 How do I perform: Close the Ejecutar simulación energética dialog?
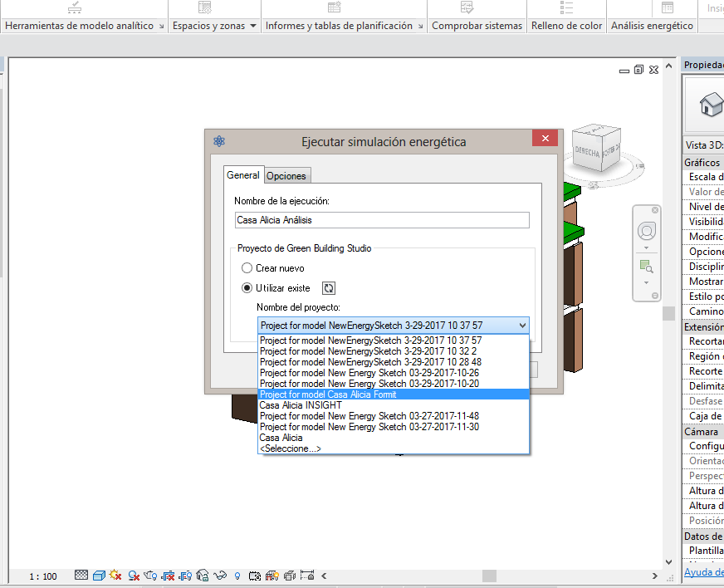545,138
